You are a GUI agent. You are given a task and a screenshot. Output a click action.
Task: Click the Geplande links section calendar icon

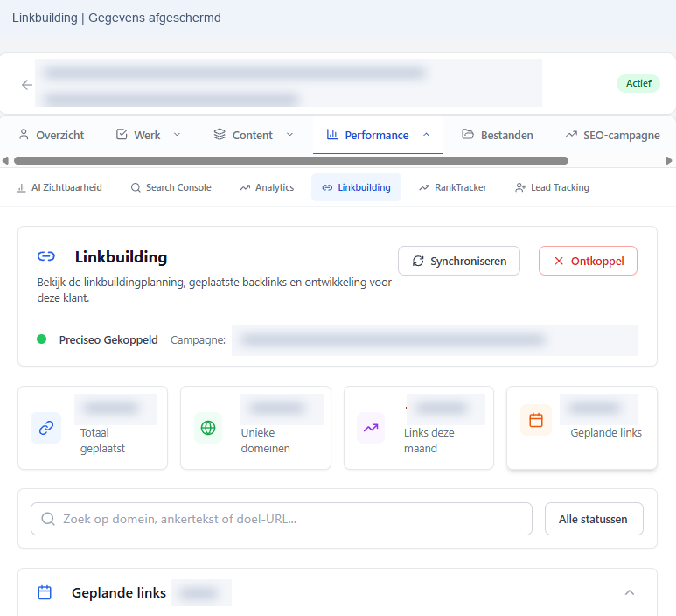[45, 592]
